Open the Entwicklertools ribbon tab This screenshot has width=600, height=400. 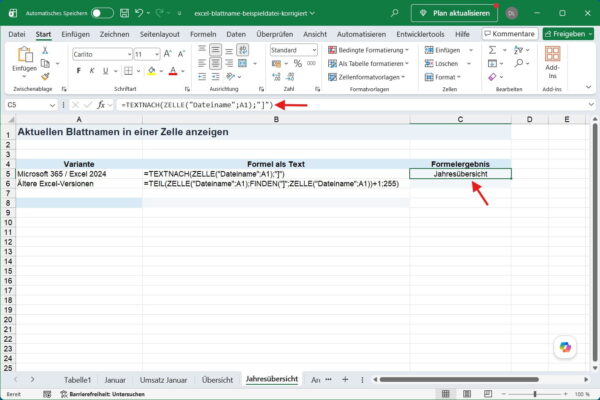click(x=420, y=34)
